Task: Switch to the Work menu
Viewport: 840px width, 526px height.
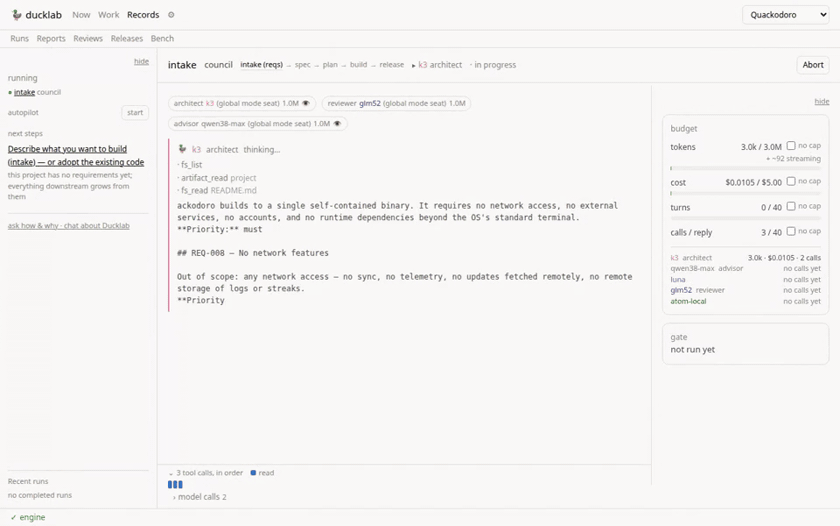Action: (x=109, y=15)
